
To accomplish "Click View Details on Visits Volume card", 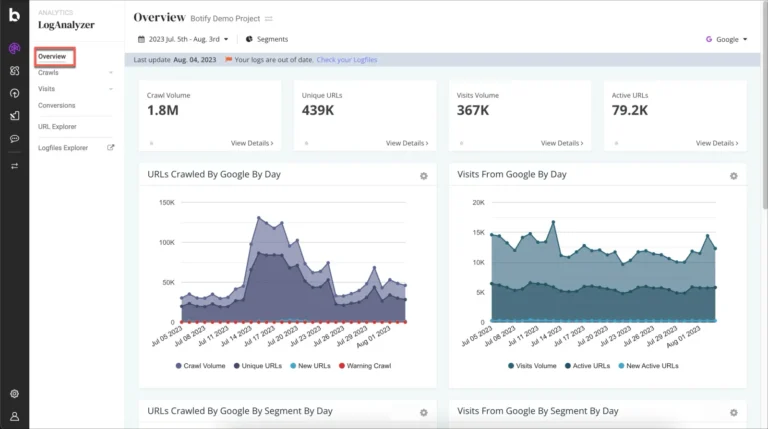I will coord(562,143).
